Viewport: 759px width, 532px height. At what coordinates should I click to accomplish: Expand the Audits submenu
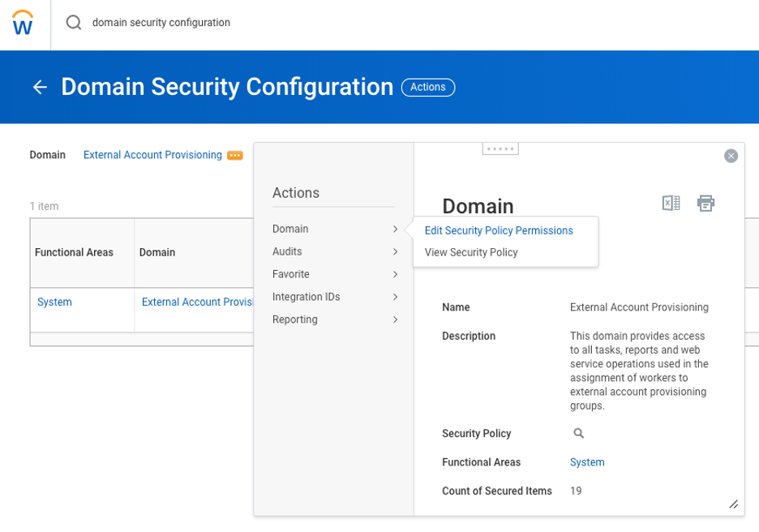[336, 252]
